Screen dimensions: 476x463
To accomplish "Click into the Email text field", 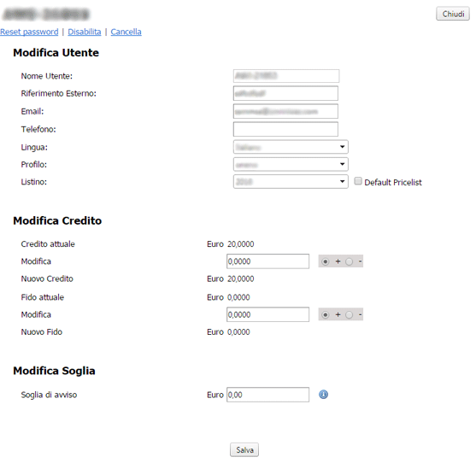I will [x=285, y=111].
